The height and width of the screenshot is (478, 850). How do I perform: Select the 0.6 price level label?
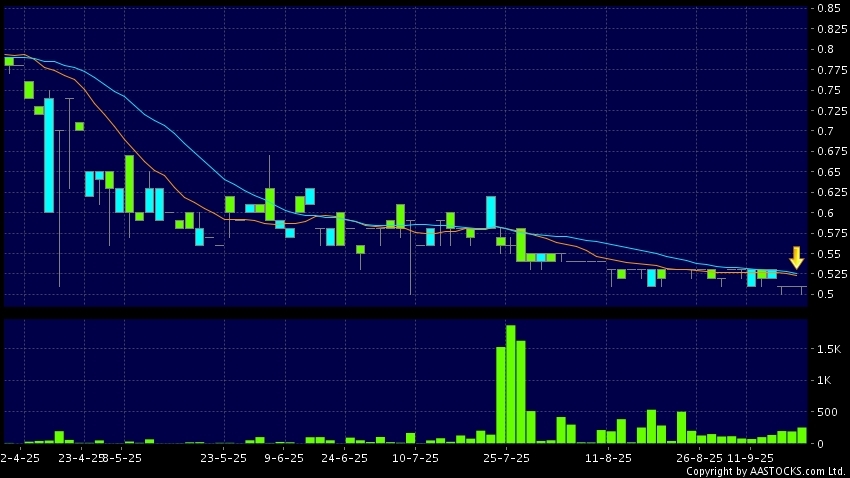pos(826,213)
